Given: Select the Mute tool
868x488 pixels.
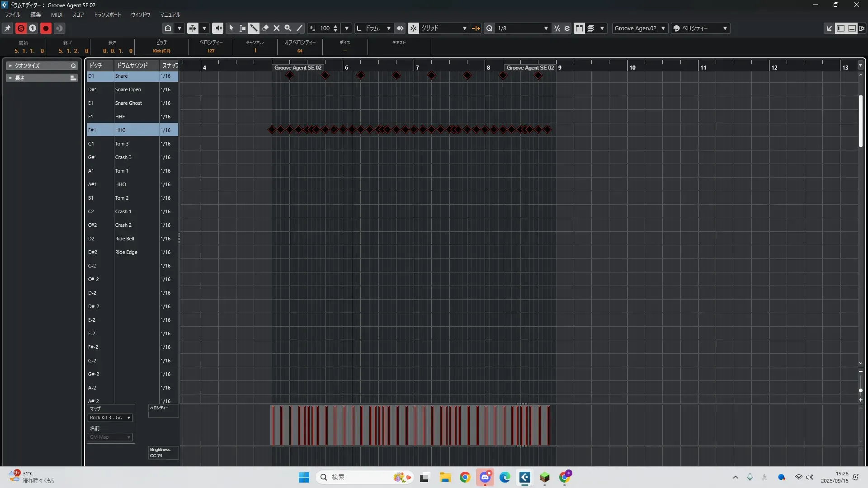Looking at the screenshot, I should (x=277, y=28).
